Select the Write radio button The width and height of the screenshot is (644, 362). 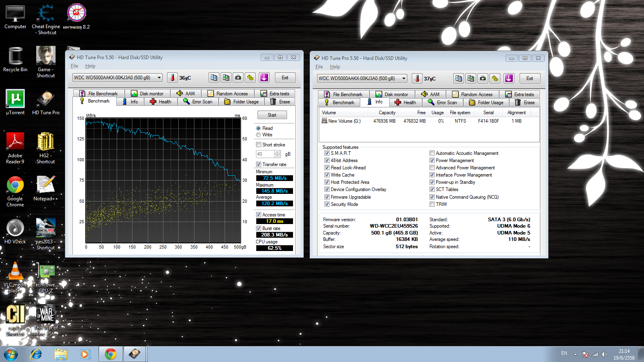tap(258, 135)
